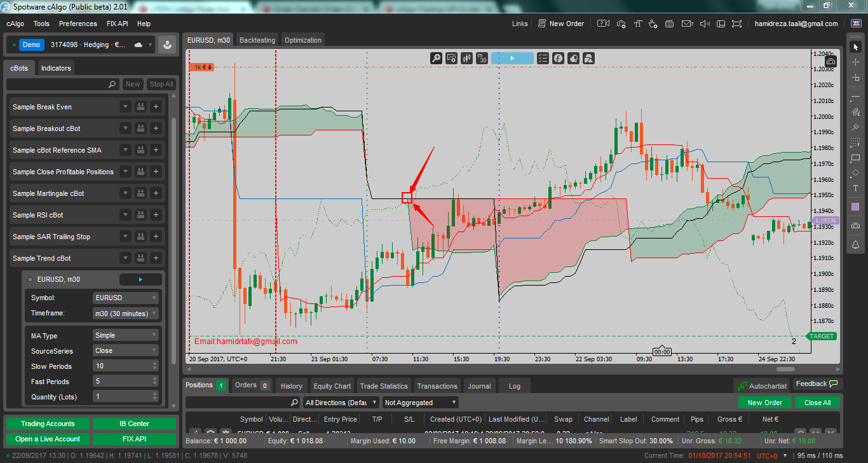Screen dimensions: 868x463
Task: Open the Journal tab
Action: pos(479,386)
